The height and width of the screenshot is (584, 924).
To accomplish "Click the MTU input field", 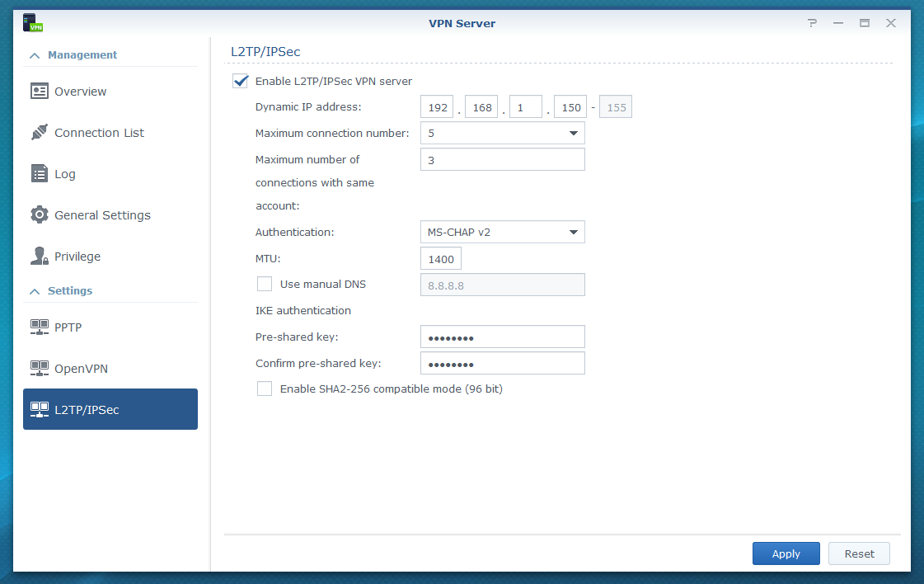I will click(x=441, y=259).
